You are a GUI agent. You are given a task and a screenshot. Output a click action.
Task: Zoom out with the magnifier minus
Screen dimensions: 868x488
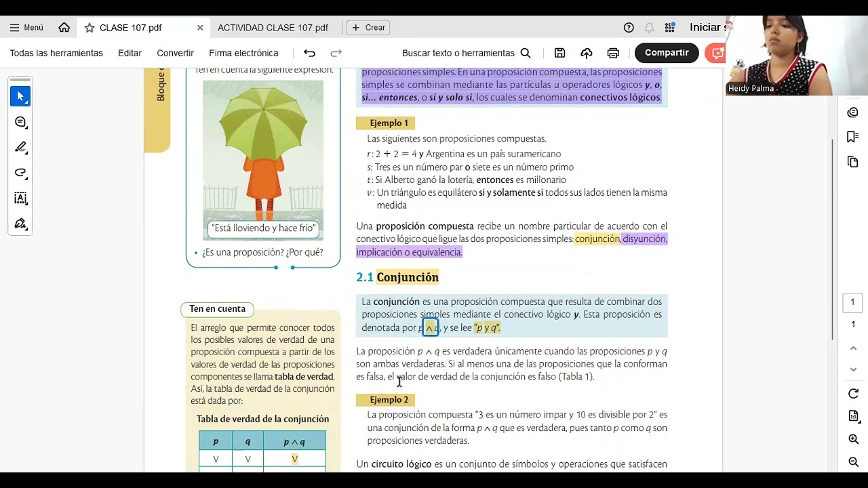coord(853,462)
